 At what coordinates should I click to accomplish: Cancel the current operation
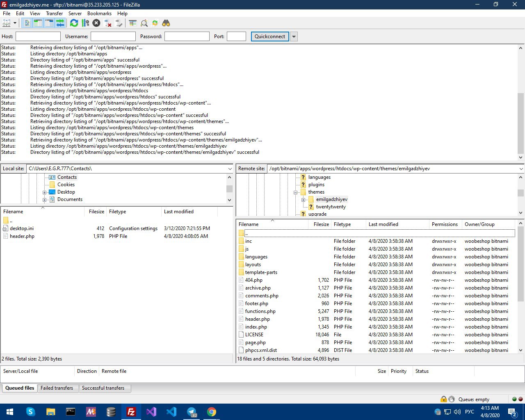[x=96, y=23]
